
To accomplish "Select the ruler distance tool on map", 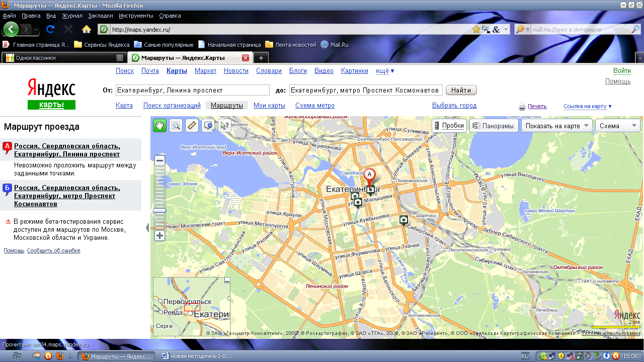I will coord(191,126).
